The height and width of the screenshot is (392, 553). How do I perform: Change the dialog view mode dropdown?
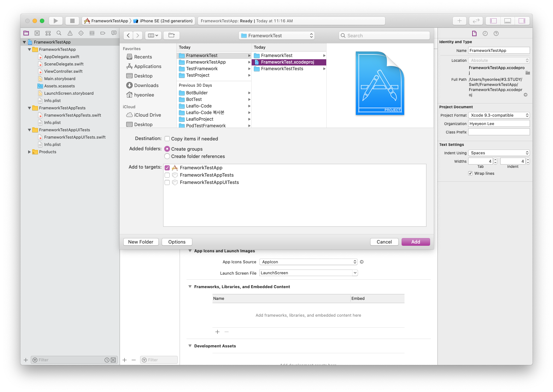click(153, 35)
